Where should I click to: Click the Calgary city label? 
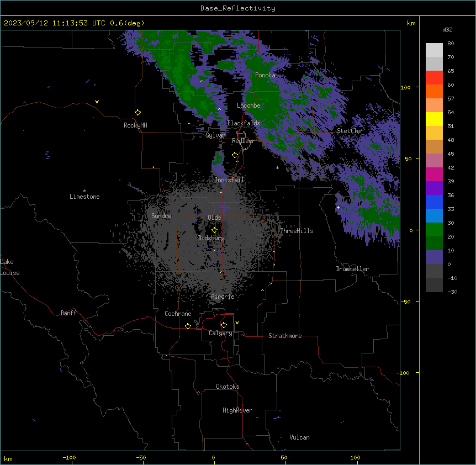click(x=220, y=333)
